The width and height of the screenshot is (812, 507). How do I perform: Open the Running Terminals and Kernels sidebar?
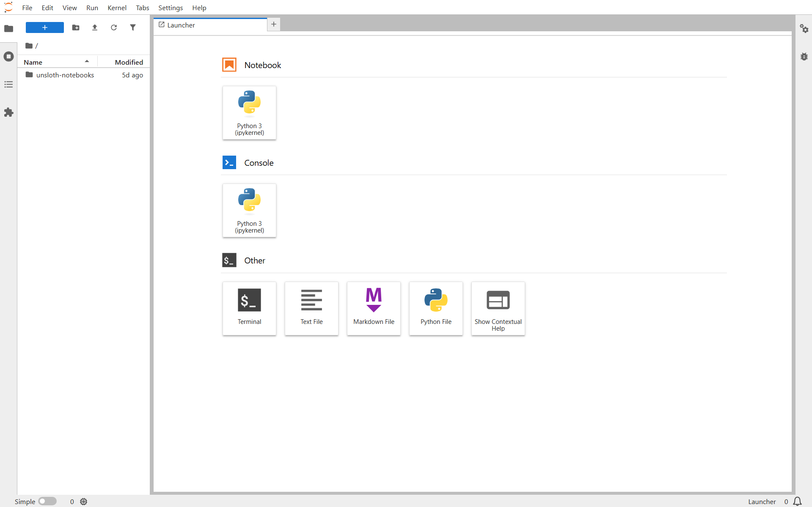coord(8,57)
